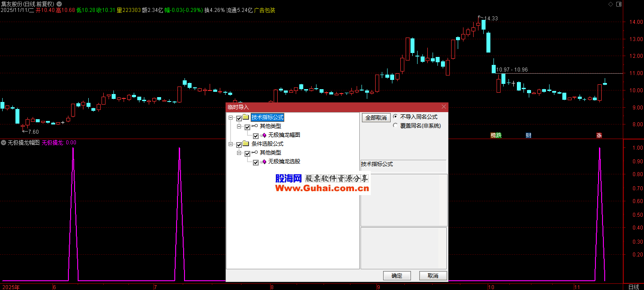Click the 7.60 low price label

33,132
